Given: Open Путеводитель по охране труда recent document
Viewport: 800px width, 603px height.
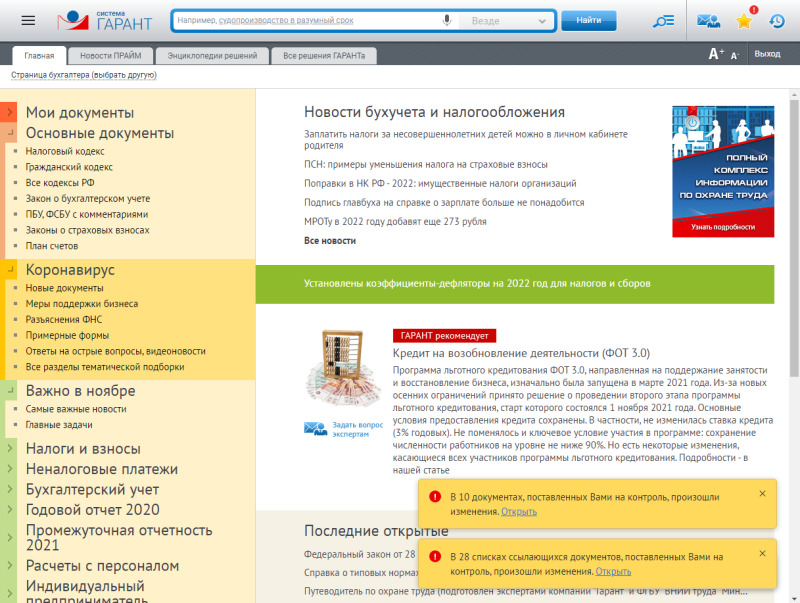Looking at the screenshot, I should [526, 591].
